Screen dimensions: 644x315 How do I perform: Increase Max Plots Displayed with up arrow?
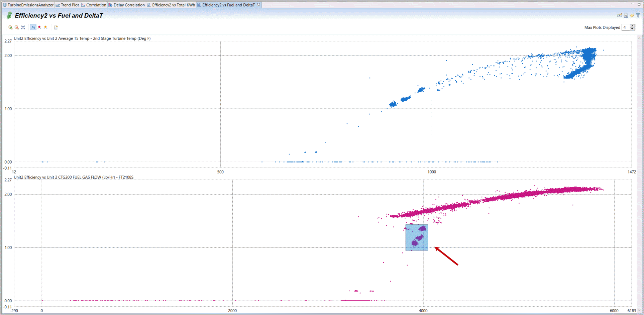pyautogui.click(x=632, y=26)
